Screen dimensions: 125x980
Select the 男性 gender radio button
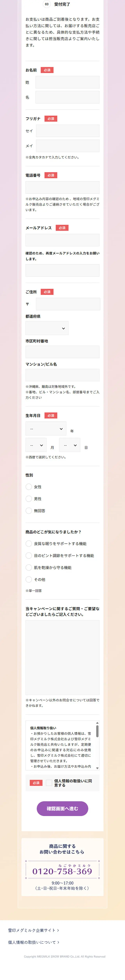29,498
